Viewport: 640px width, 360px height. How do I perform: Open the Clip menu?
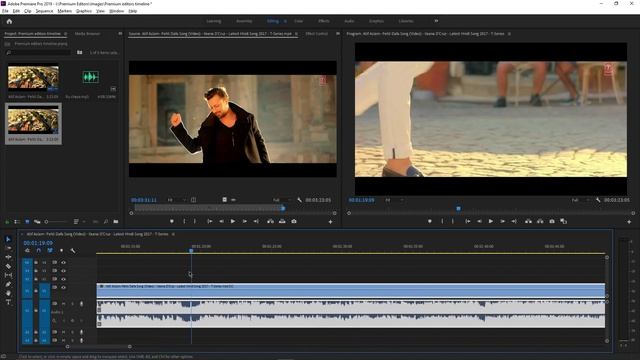click(27, 11)
